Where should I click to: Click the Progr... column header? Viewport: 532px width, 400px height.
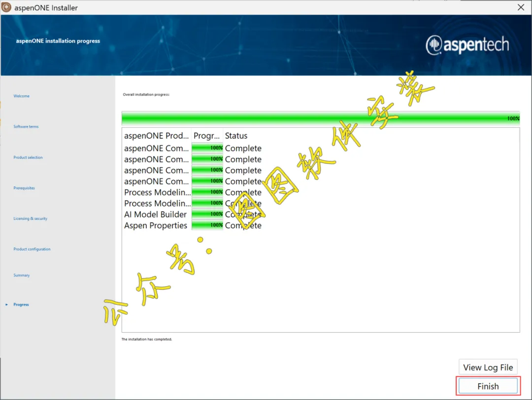(x=207, y=136)
